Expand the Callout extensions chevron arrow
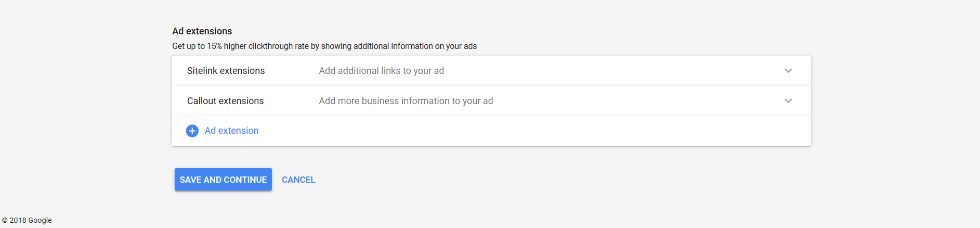Image resolution: width=980 pixels, height=228 pixels. (788, 101)
